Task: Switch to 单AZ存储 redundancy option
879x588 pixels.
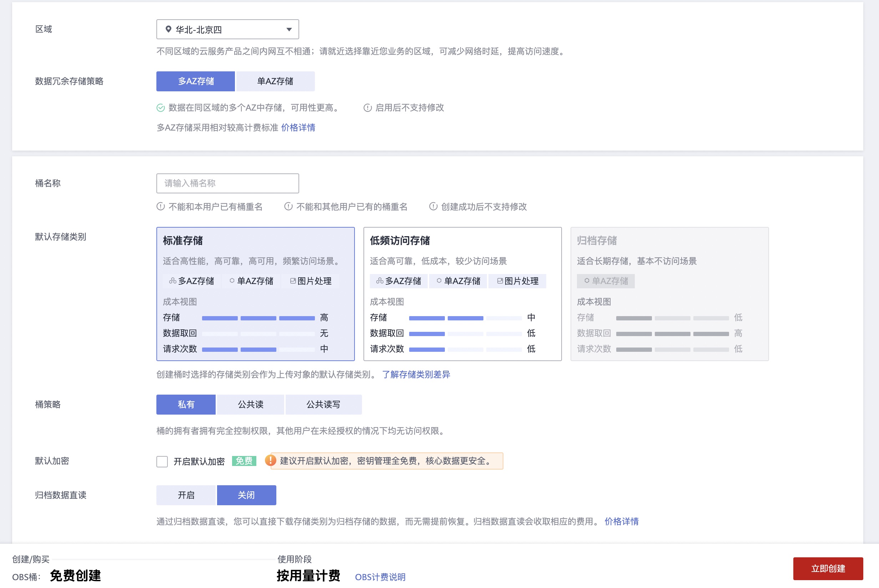Action: pyautogui.click(x=275, y=81)
